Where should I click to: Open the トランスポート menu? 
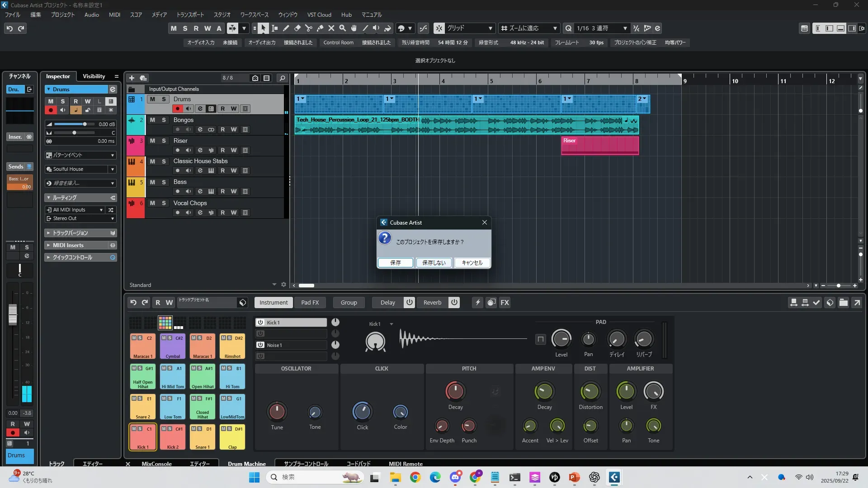coord(190,14)
